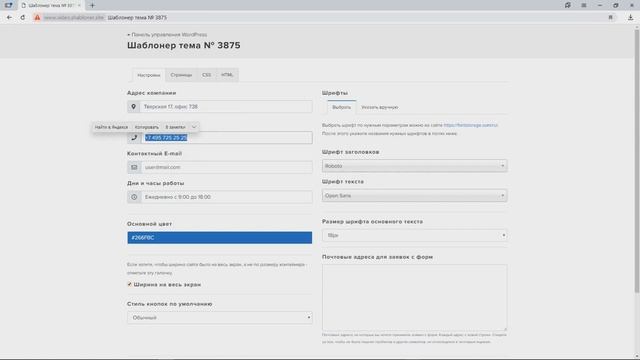Open the HTML tab
640x360 pixels.
[x=227, y=75]
